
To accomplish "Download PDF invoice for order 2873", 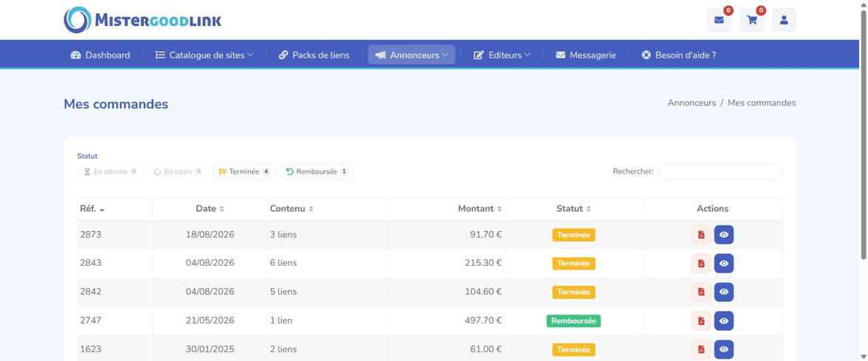I will pos(701,235).
